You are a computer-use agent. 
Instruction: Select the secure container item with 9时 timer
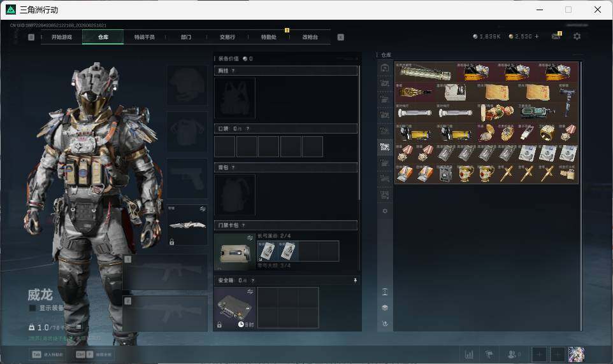coord(234,307)
